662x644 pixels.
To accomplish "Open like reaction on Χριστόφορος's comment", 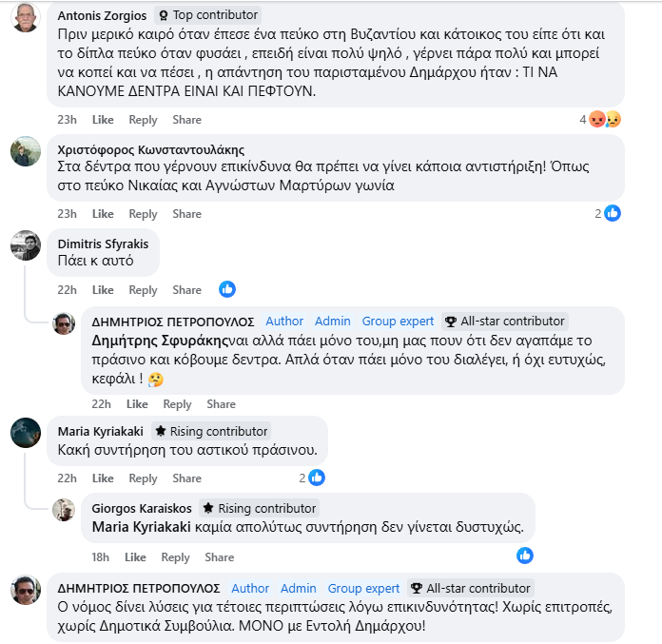I will (613, 214).
